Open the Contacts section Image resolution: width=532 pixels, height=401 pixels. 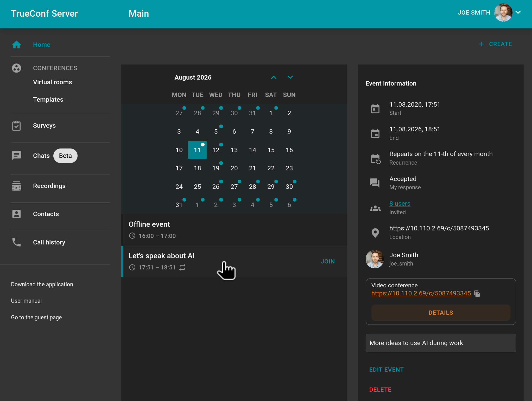click(46, 214)
